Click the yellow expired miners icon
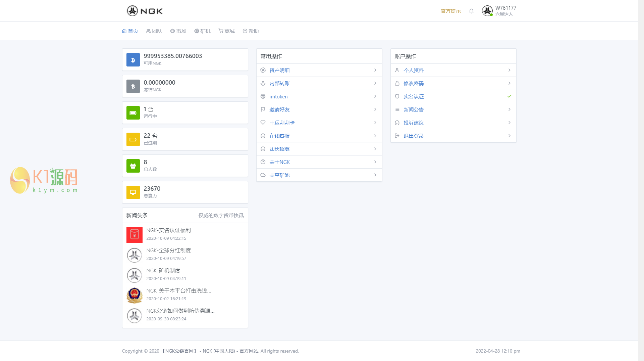Viewport: 644px width, 361px height. [x=133, y=139]
